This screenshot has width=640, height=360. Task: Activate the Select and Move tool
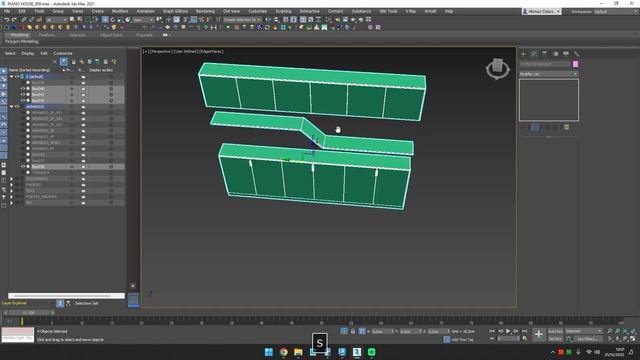click(x=105, y=20)
